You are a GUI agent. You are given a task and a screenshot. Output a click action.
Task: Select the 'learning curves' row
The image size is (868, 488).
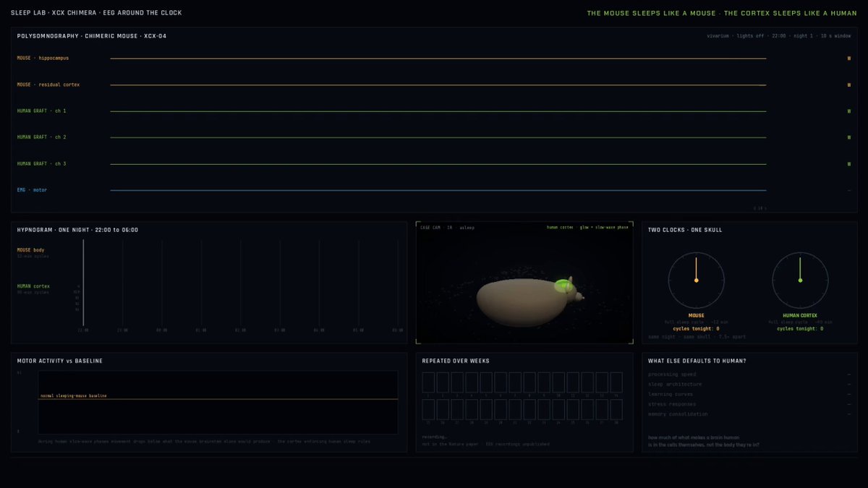point(749,395)
